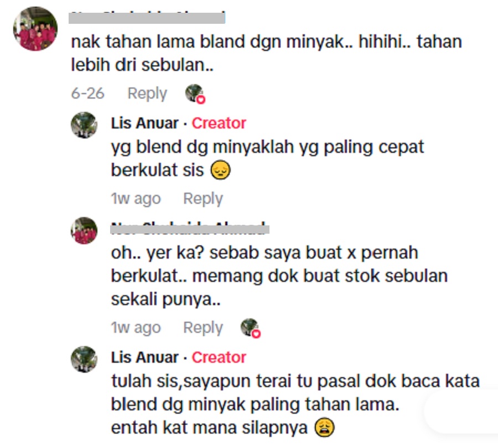
Task: Reply to the 'nak tahan lama bland' comment
Action: pos(147,94)
